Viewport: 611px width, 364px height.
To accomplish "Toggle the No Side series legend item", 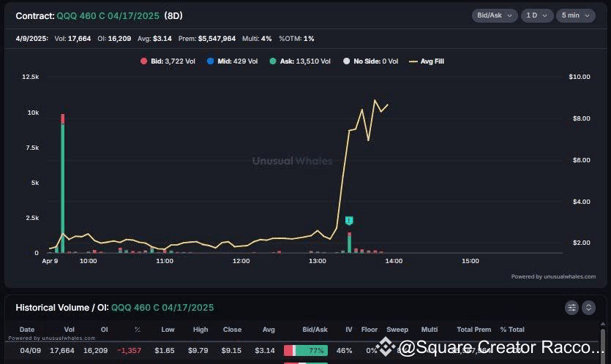I will pos(370,61).
